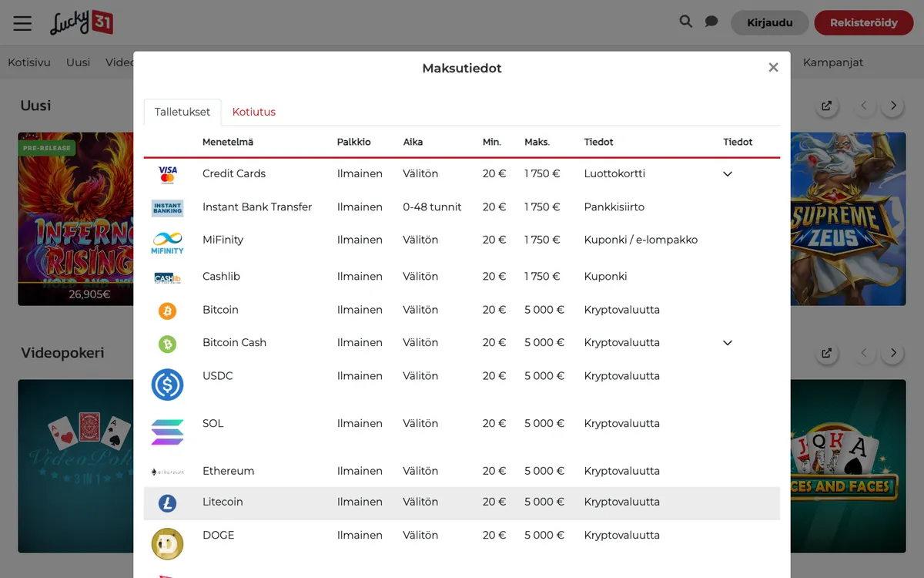Viewport: 924px width, 578px height.
Task: Open the search magnifier icon
Action: pos(685,22)
